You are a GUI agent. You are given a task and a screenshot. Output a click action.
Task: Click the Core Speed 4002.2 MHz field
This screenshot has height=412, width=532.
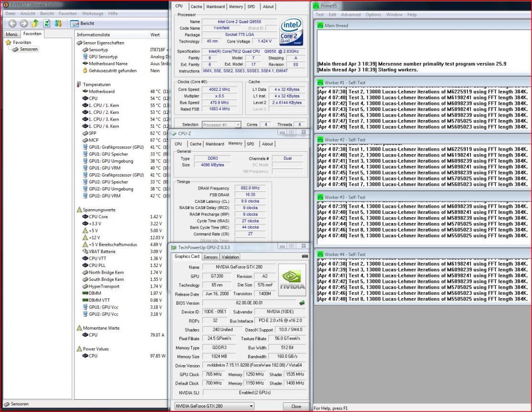point(220,89)
